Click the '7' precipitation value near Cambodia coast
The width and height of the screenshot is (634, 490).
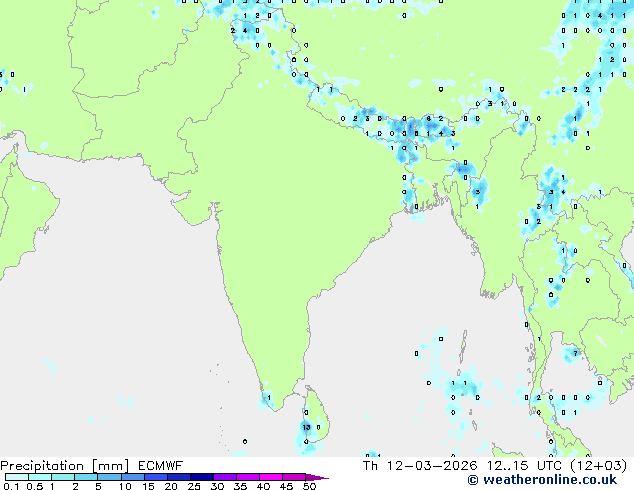tap(575, 354)
